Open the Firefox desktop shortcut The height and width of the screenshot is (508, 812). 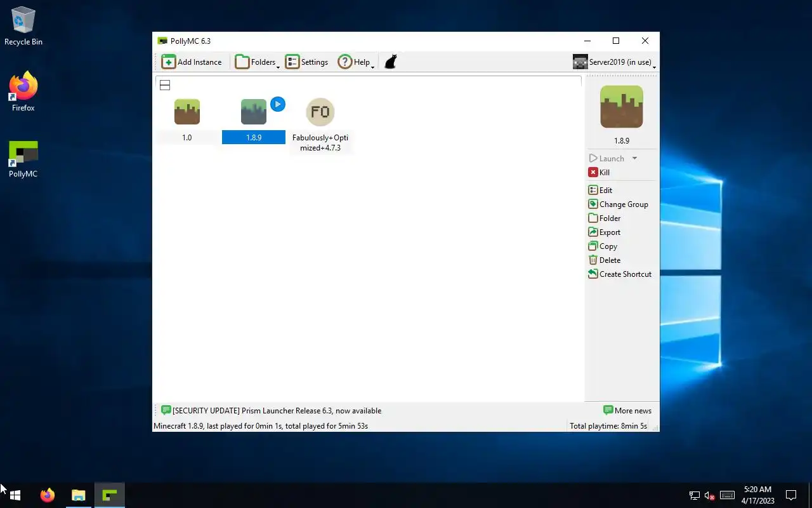[23, 92]
